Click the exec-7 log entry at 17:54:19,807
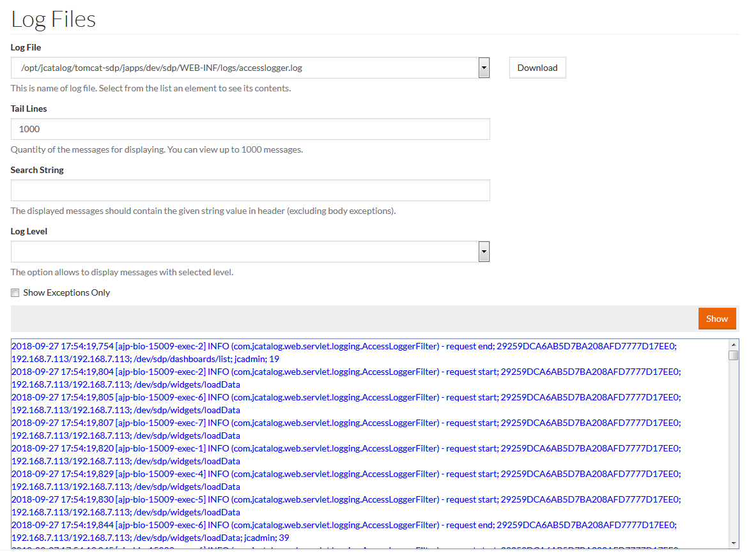Viewport: 749px width, 560px height. click(x=345, y=429)
